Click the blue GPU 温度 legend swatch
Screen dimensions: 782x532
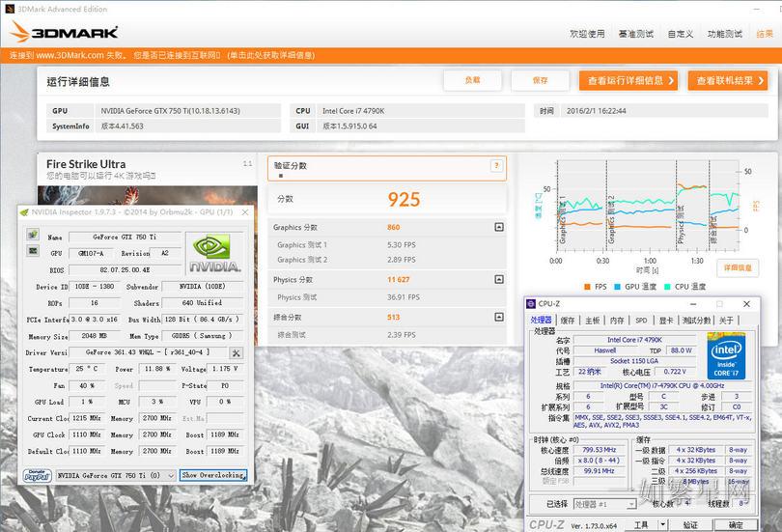(617, 287)
